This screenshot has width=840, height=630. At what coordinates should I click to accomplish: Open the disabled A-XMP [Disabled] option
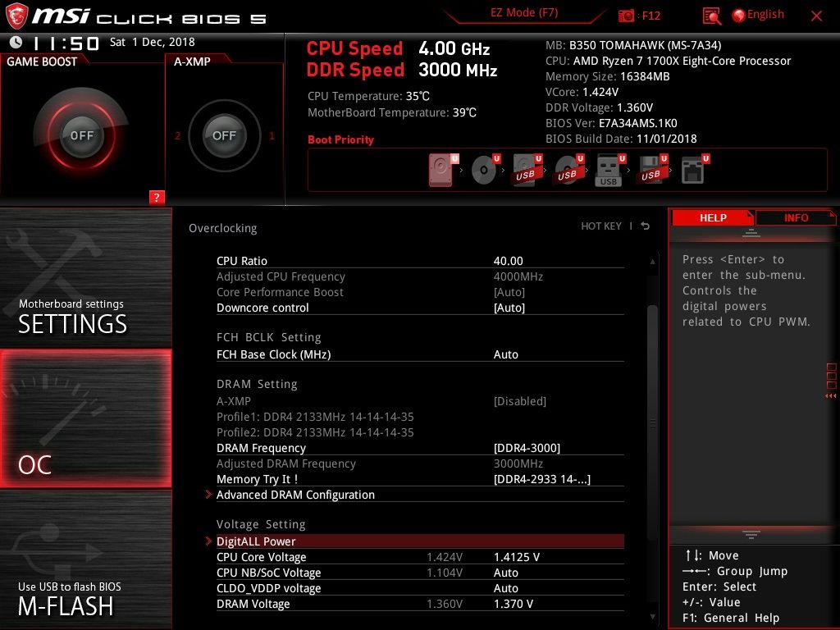point(519,401)
